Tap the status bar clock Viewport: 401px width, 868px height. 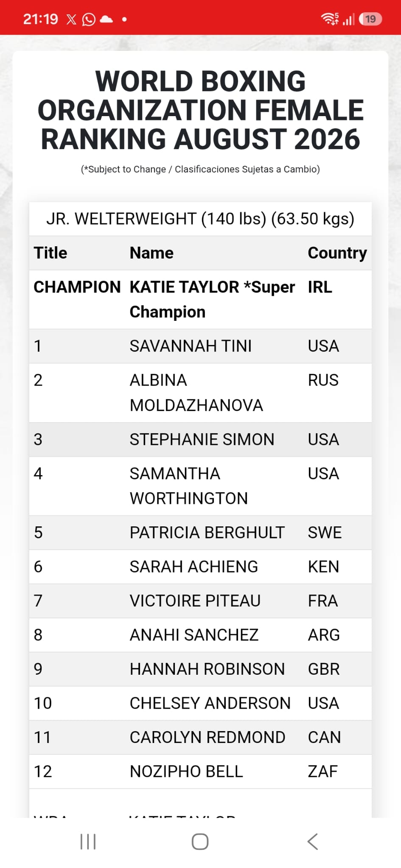[x=40, y=19]
